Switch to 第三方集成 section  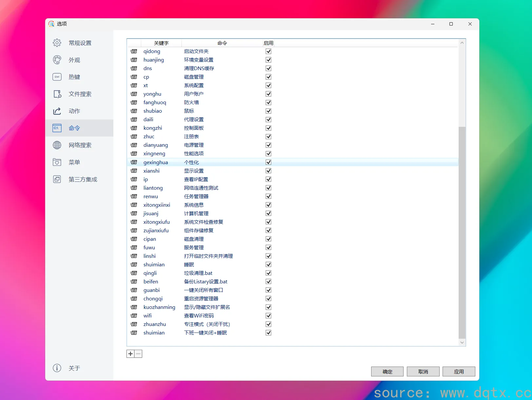tap(83, 179)
